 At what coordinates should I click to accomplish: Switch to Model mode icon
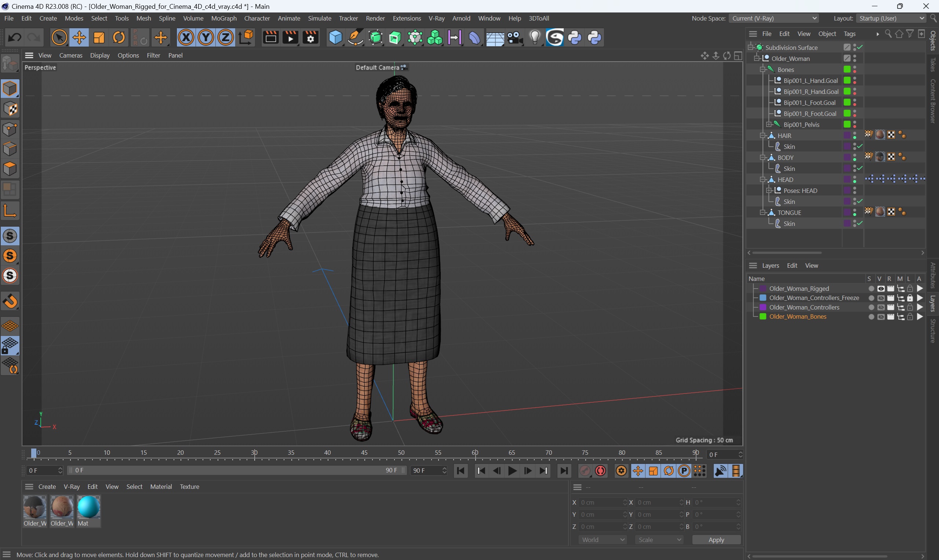[10, 89]
